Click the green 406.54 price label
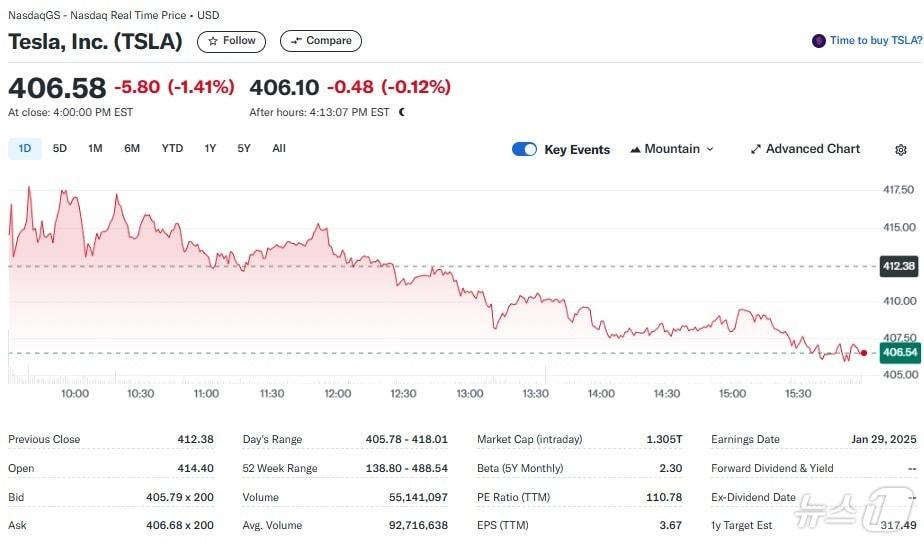 click(x=899, y=352)
